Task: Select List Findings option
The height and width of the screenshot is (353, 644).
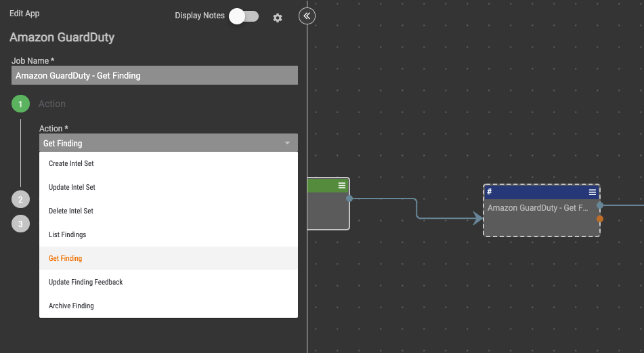Action: click(x=169, y=234)
